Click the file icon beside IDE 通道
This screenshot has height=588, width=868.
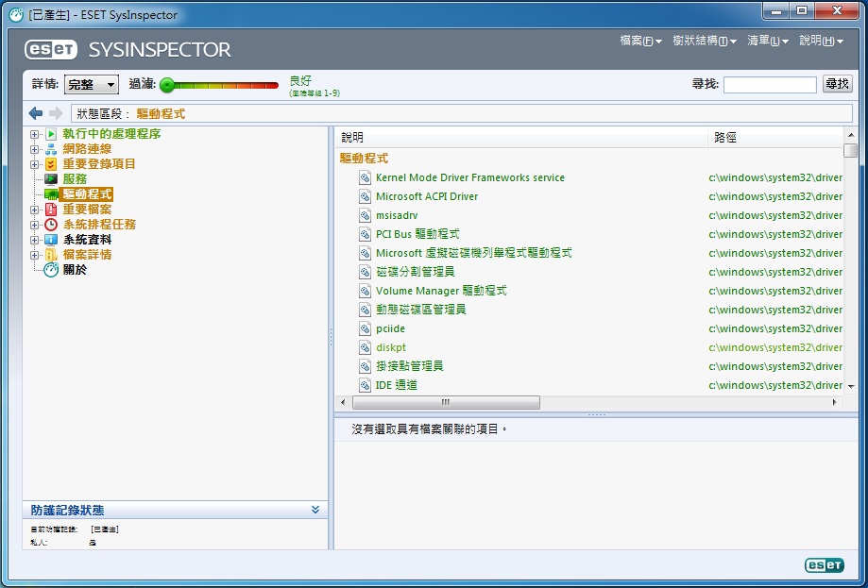pos(365,385)
